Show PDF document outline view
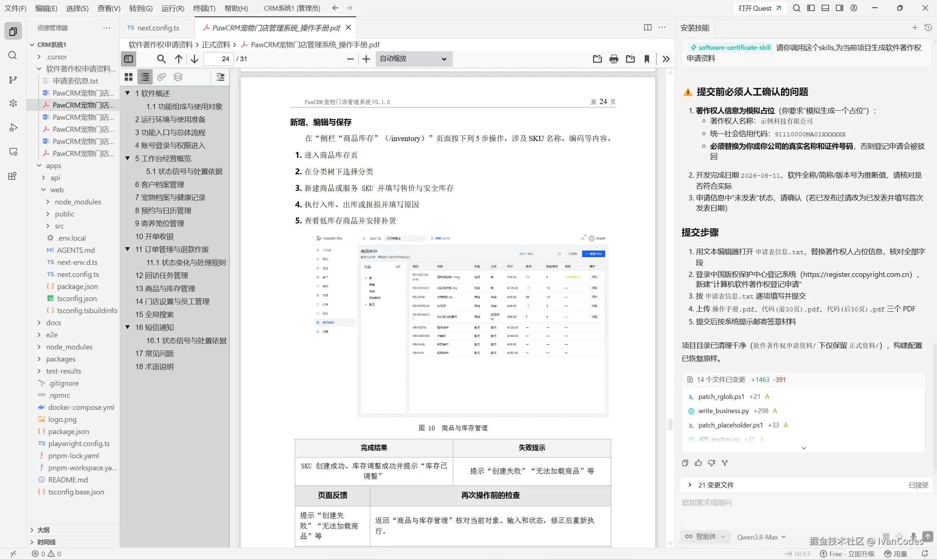 point(145,77)
